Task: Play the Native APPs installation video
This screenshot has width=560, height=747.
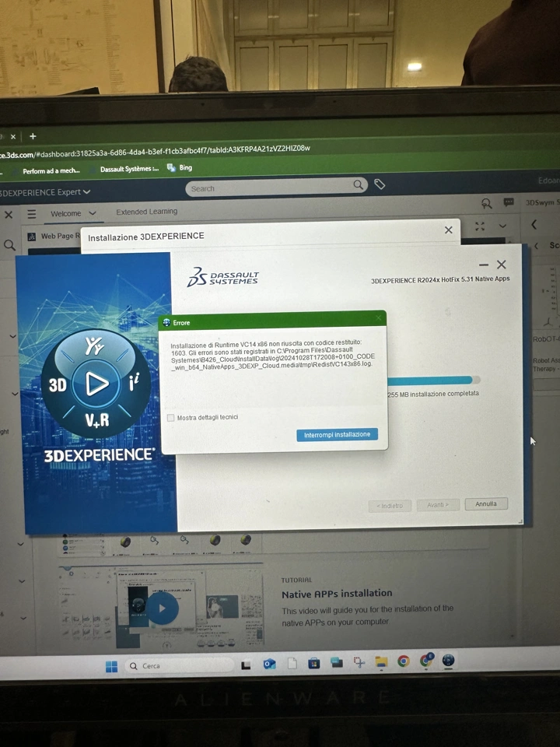Action: point(162,608)
